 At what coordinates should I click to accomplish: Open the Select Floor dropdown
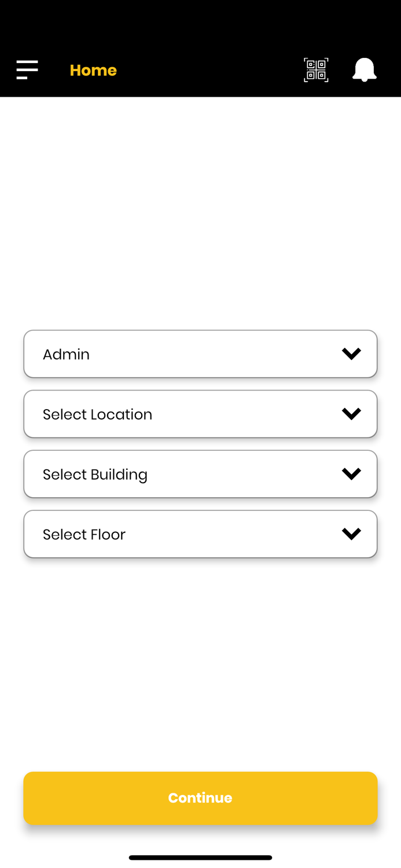(x=200, y=534)
